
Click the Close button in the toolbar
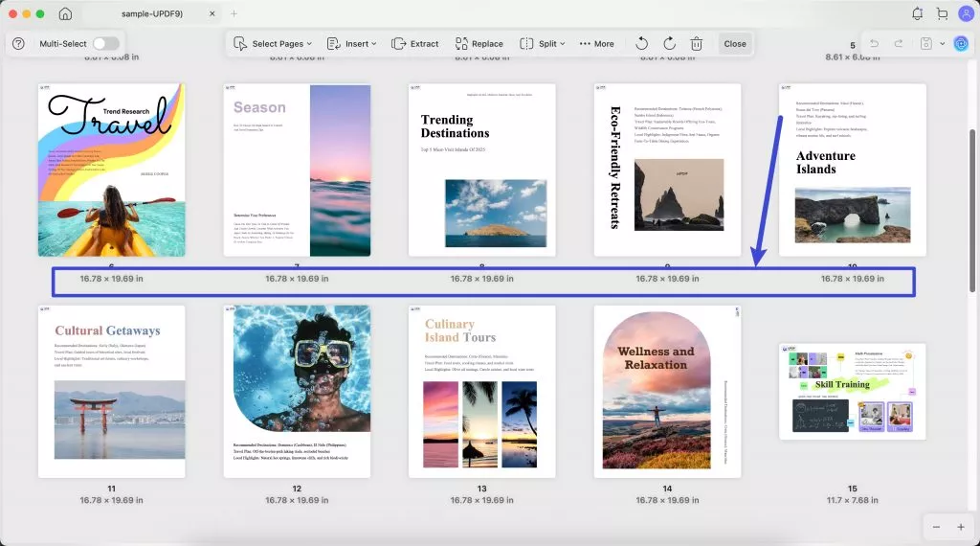click(735, 44)
